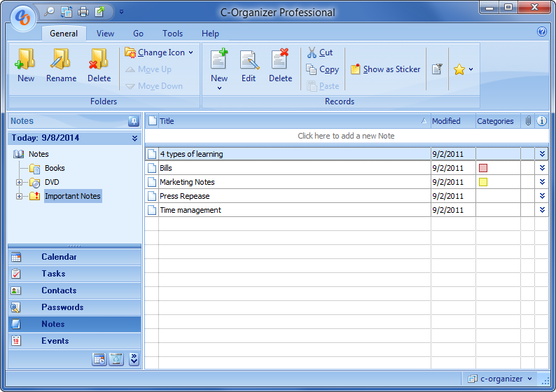The height and width of the screenshot is (392, 556).
Task: Open the c-organizer database dropdown in status bar
Action: coord(500,379)
